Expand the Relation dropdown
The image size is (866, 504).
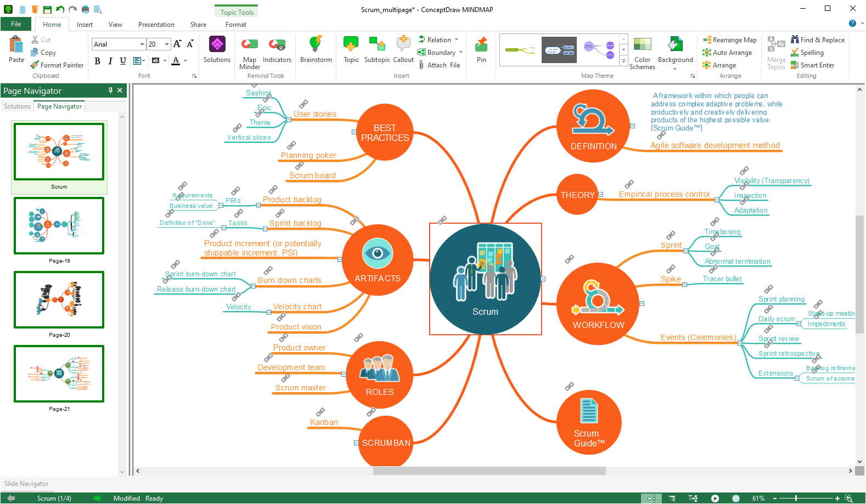coord(457,40)
